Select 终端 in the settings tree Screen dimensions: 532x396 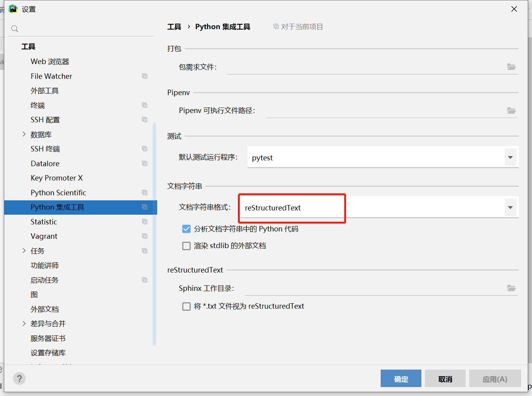[38, 105]
